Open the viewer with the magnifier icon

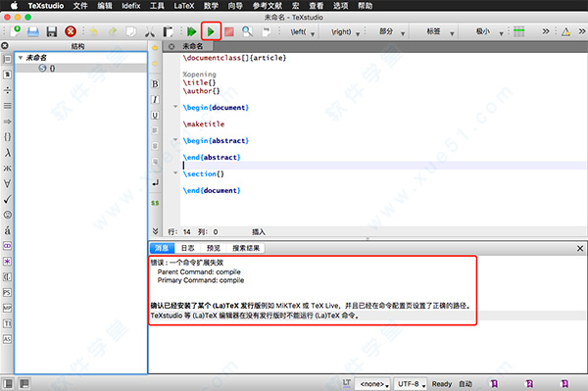tap(247, 31)
